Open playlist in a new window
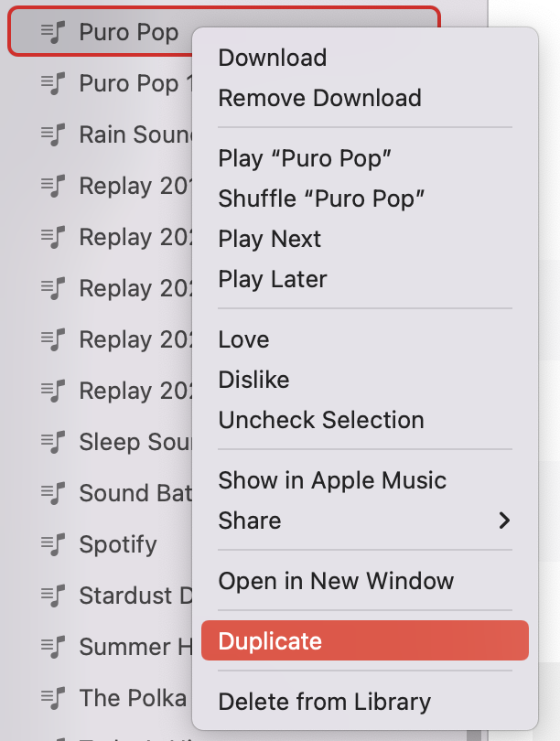560x741 pixels. pyautogui.click(x=337, y=581)
